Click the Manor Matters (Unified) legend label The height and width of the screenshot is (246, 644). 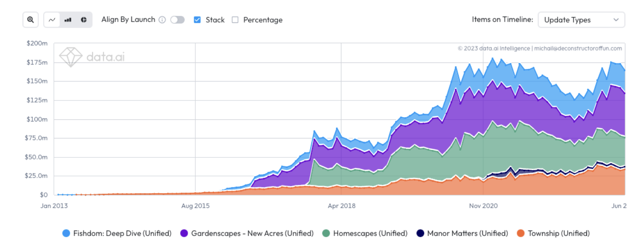tap(468, 233)
